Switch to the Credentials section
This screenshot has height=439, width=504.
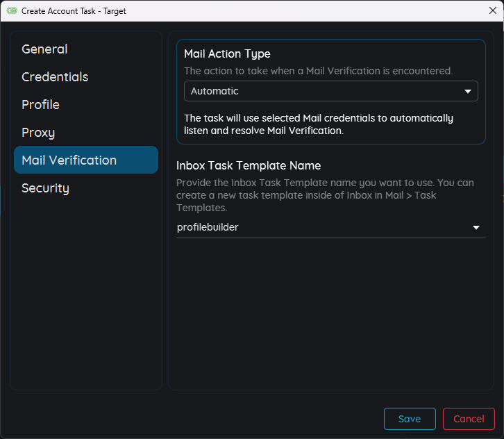click(x=55, y=77)
